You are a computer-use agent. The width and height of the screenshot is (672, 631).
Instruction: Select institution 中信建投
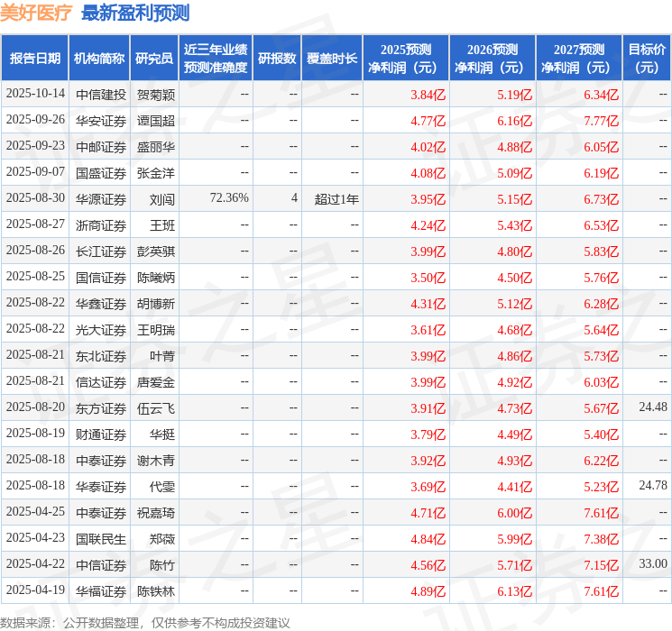[x=101, y=95]
